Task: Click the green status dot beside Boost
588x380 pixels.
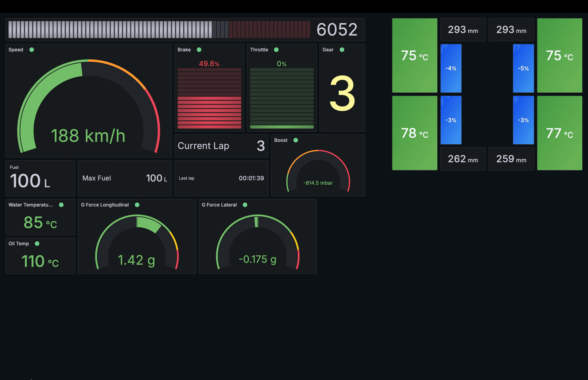Action: coord(296,140)
